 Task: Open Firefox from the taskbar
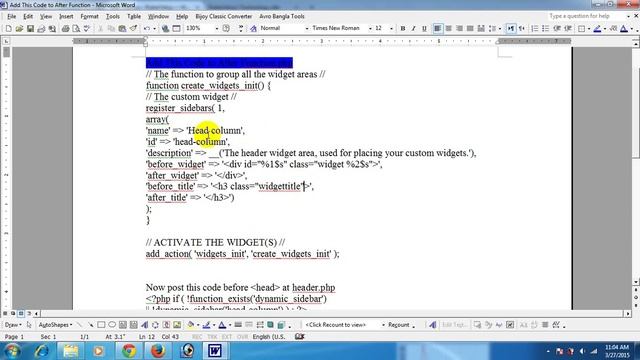pos(158,351)
